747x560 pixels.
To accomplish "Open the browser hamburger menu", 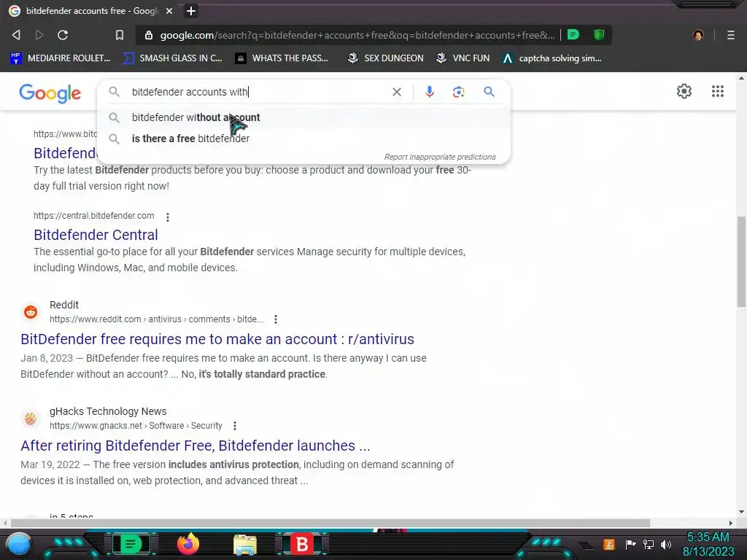I will [731, 35].
